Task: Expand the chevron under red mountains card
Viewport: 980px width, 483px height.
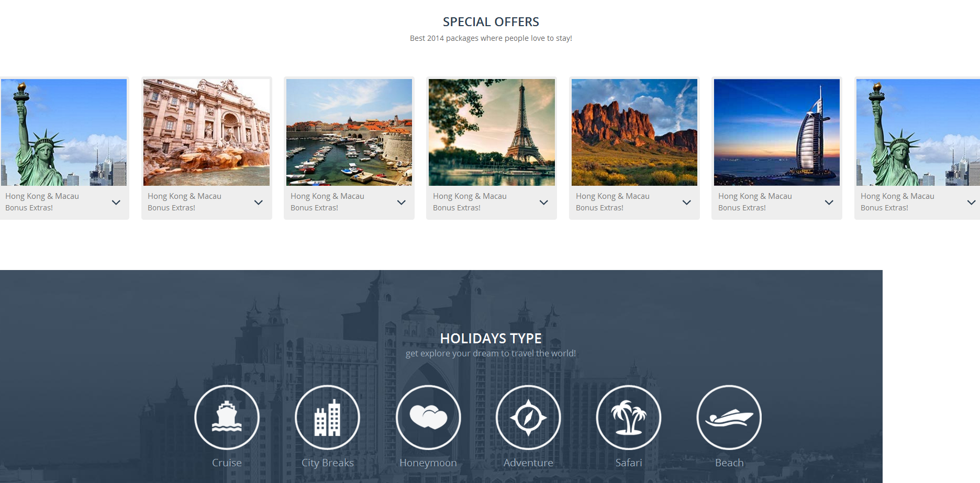Action: [x=687, y=203]
